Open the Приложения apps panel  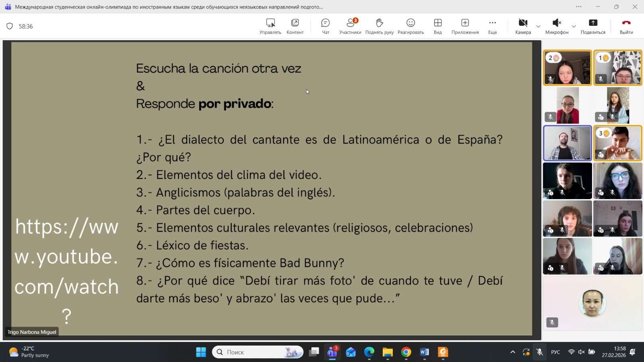point(465,26)
